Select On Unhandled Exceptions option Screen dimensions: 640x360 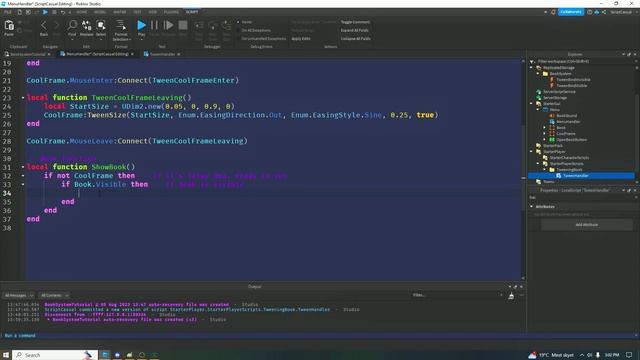262,38
